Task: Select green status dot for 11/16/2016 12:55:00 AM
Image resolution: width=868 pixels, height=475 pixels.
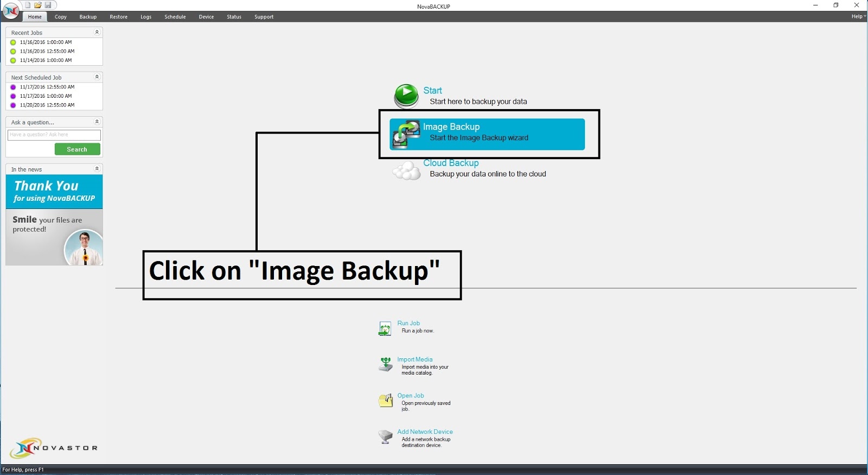Action: [x=13, y=52]
